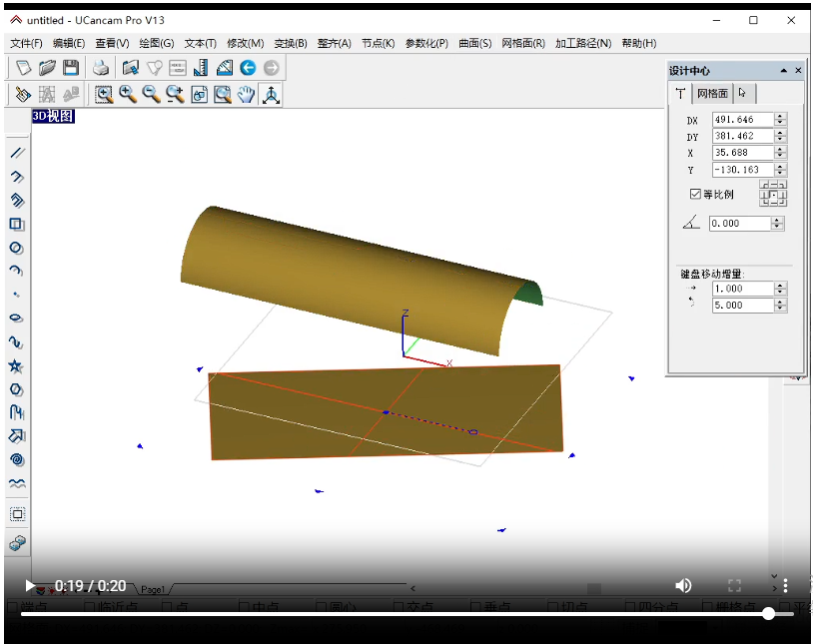This screenshot has height=644, width=813.
Task: Click the Save file floppy disk icon
Action: pyautogui.click(x=71, y=68)
